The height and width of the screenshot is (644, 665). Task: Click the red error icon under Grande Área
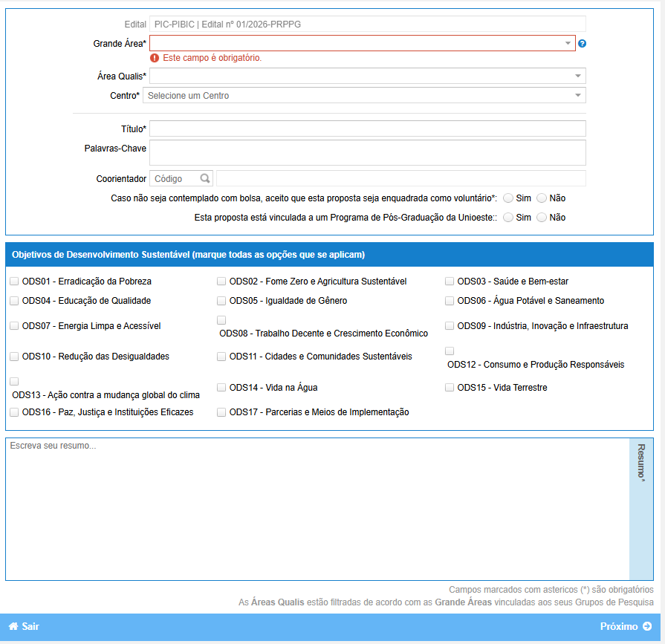click(155, 58)
